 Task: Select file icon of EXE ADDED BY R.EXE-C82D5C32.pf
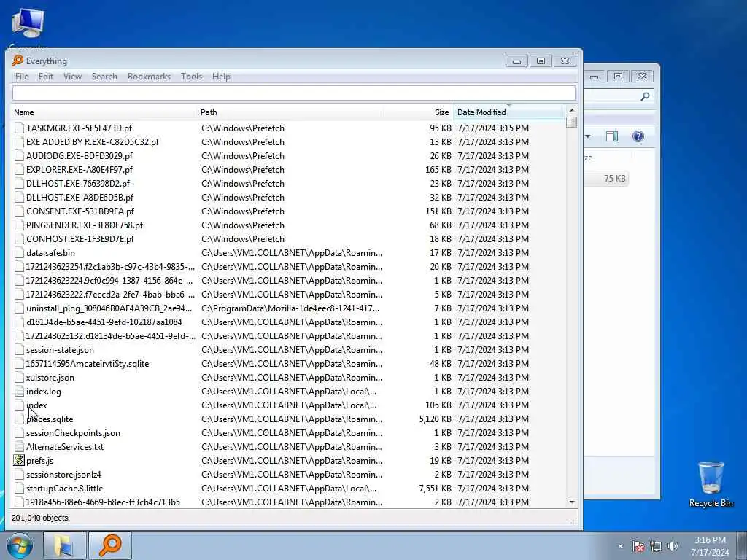point(19,142)
